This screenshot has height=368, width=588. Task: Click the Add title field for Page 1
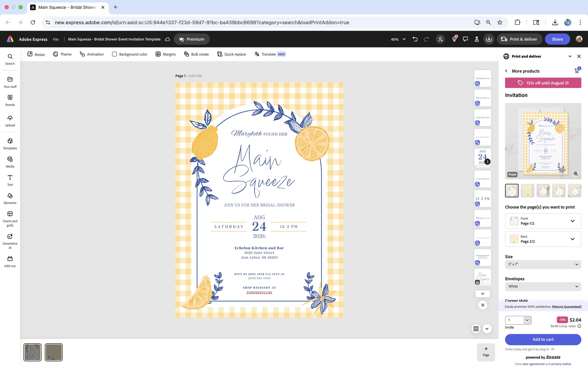click(195, 76)
